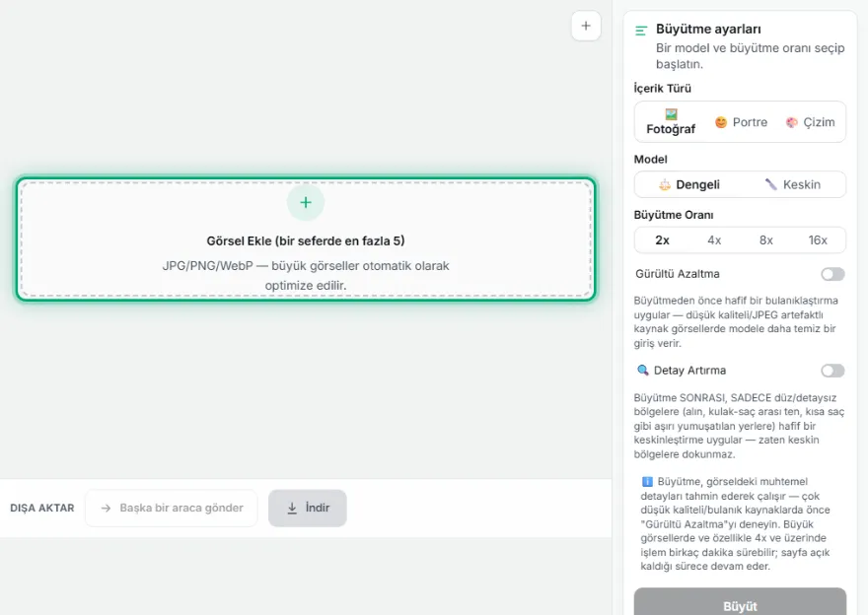
Task: Enable the Gürültü Azaltma toggle
Action: pos(832,274)
